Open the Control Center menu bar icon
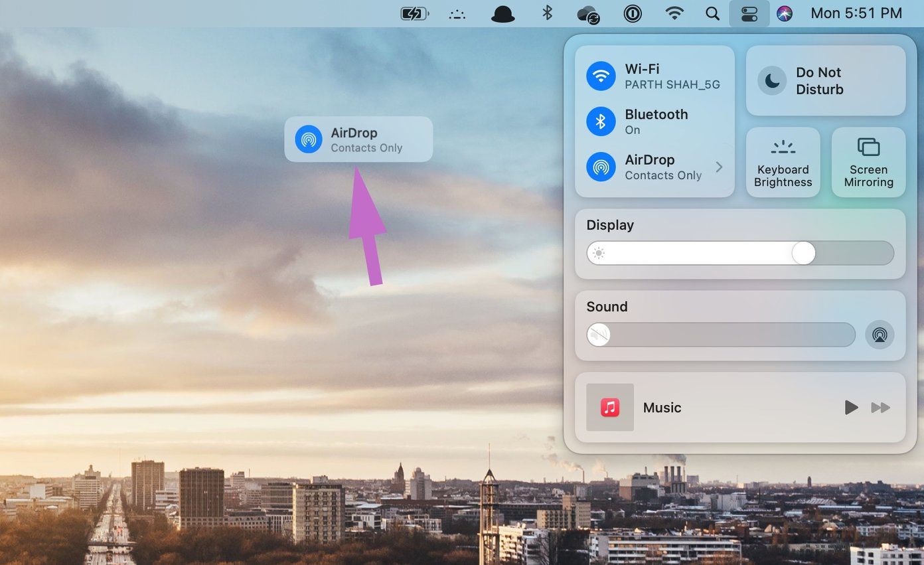This screenshot has width=924, height=565. pyautogui.click(x=749, y=13)
